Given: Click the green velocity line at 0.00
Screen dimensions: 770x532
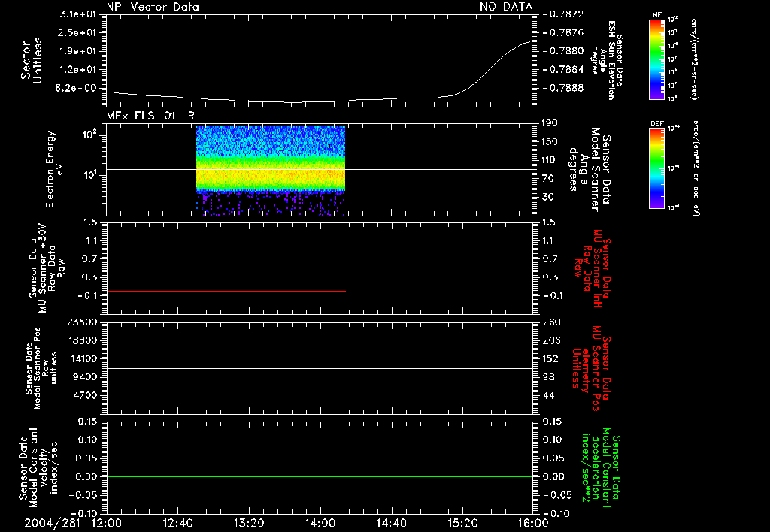Looking at the screenshot, I should tap(320, 476).
